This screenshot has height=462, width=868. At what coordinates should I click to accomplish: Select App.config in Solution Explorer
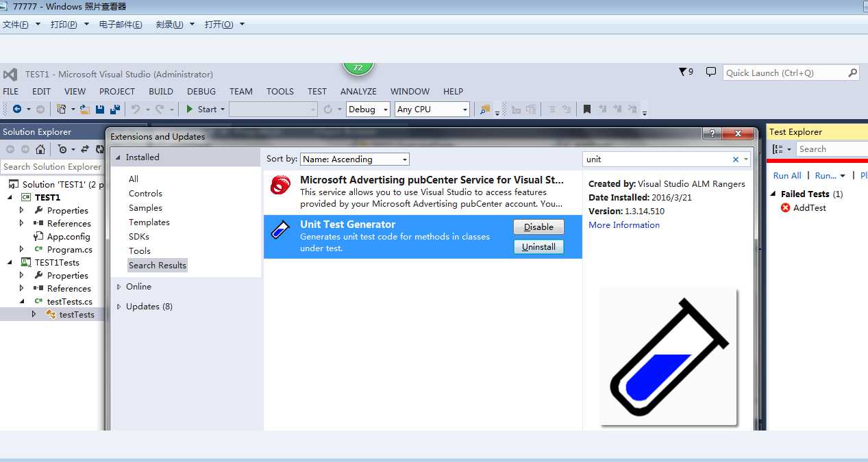tap(69, 236)
